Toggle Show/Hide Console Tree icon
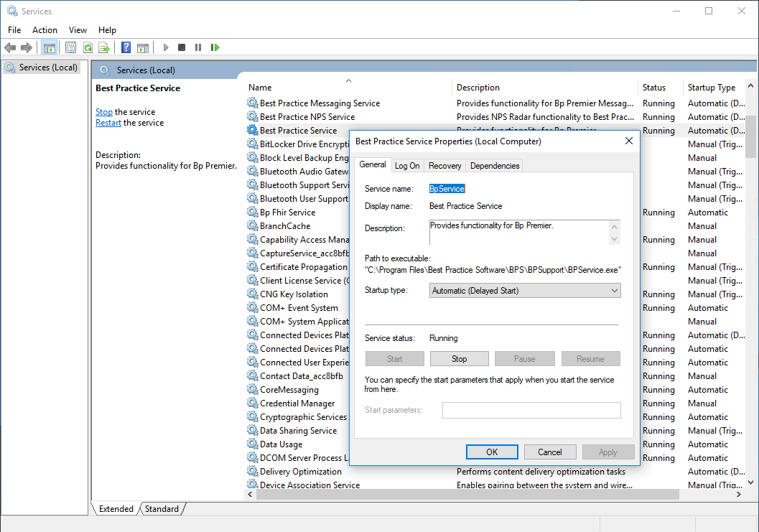Image resolution: width=759 pixels, height=532 pixels. point(50,47)
